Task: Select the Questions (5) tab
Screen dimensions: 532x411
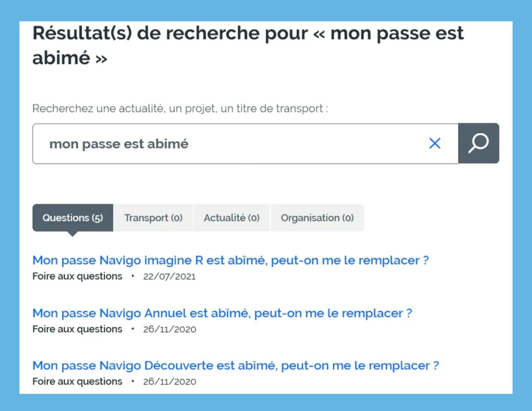Action: coord(73,218)
